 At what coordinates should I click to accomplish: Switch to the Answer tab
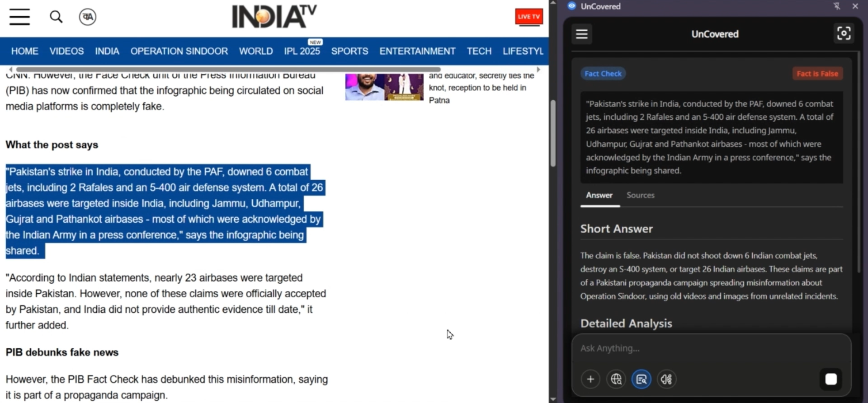(x=599, y=196)
